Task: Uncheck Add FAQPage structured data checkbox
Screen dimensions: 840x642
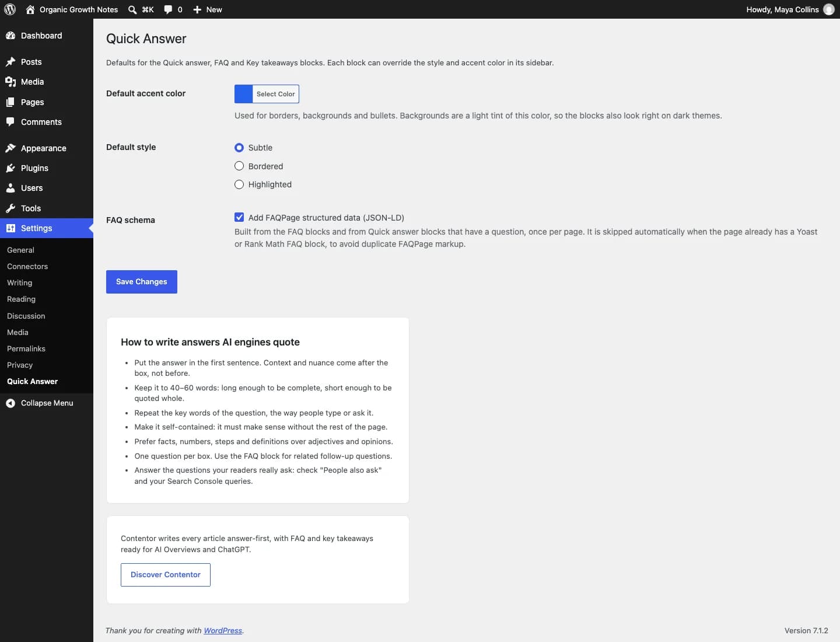Action: (239, 218)
